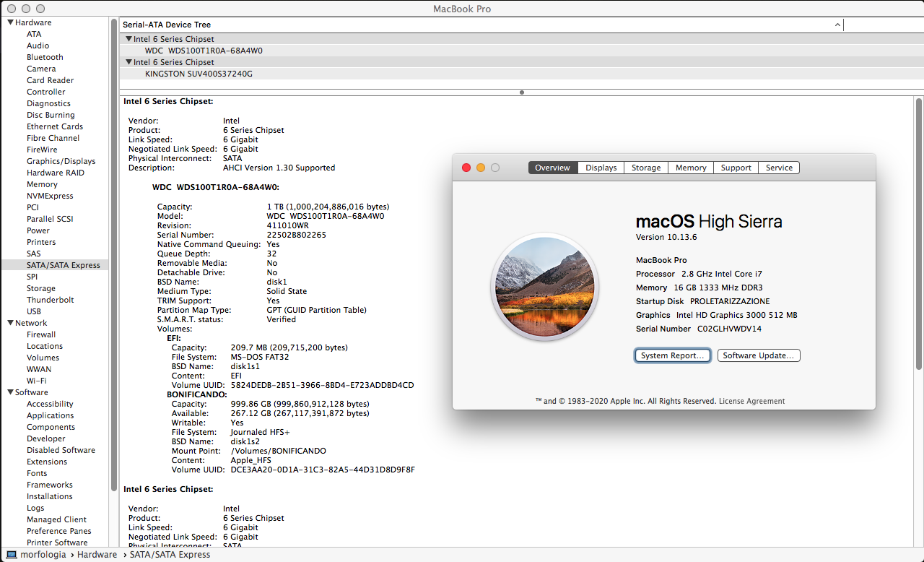Open the License Agreement link
This screenshot has width=924, height=562.
tap(751, 401)
